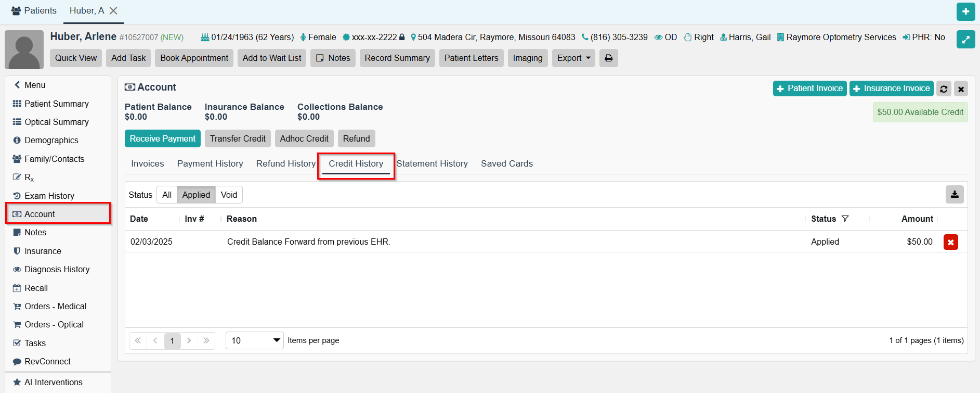This screenshot has height=393, width=980.
Task: Open the Status column filter
Action: (845, 219)
